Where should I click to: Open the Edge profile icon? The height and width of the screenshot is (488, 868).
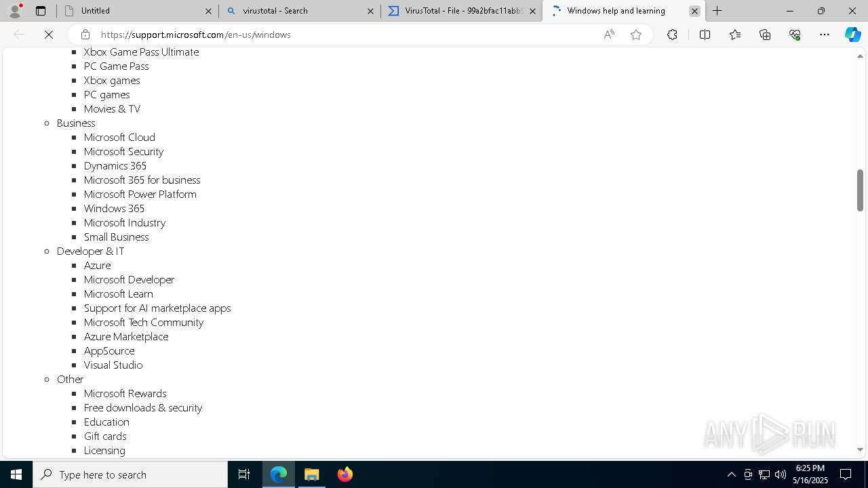(x=15, y=11)
